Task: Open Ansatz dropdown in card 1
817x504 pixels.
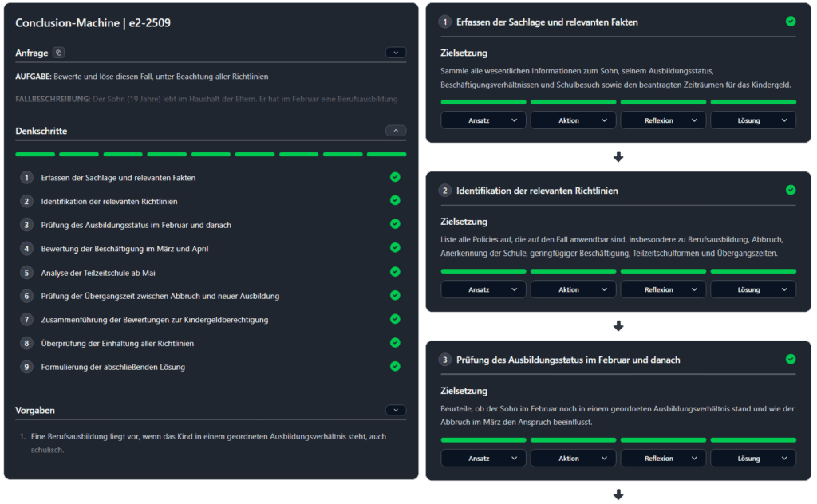Action: [483, 120]
